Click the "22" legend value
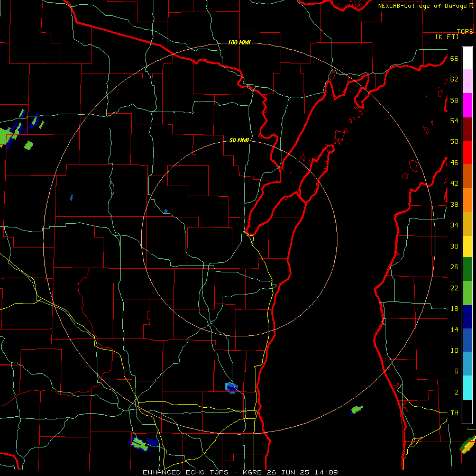 454,288
